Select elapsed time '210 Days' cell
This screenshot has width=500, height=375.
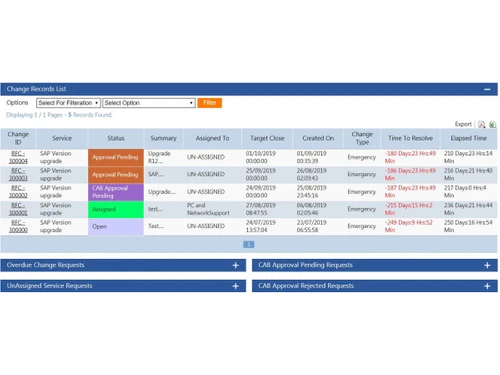pyautogui.click(x=468, y=157)
